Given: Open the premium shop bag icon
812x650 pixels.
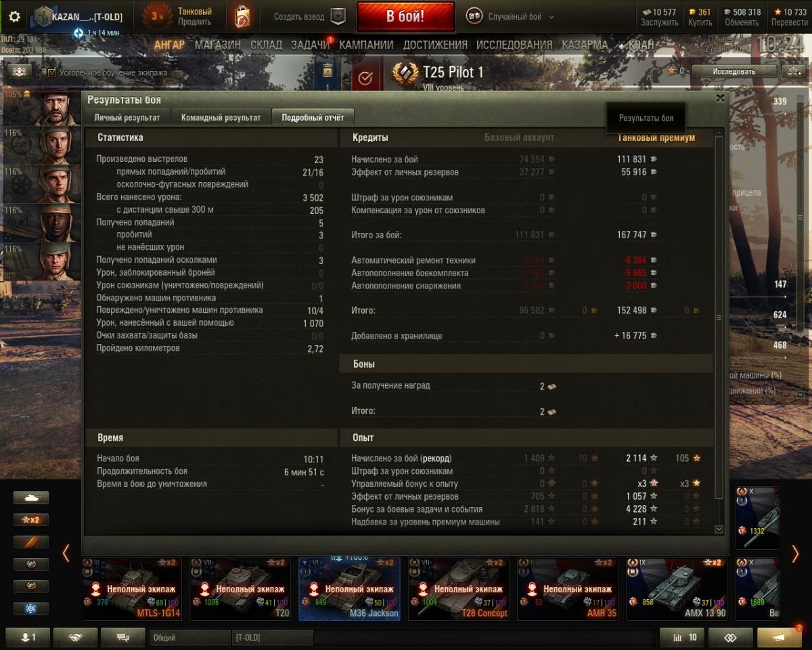Looking at the screenshot, I should pyautogui.click(x=242, y=17).
